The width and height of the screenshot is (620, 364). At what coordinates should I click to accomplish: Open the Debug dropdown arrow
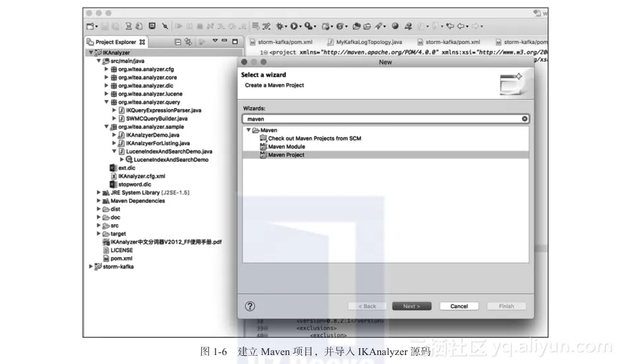[x=286, y=26]
